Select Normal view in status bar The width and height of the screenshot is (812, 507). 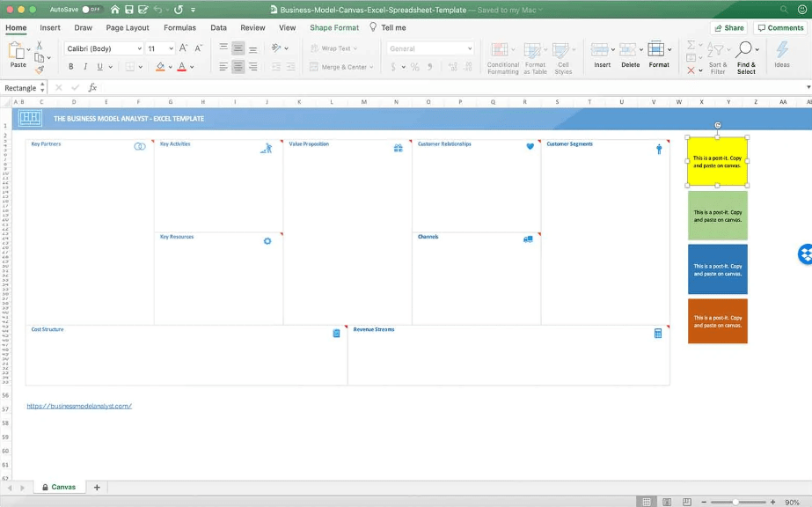click(x=647, y=502)
